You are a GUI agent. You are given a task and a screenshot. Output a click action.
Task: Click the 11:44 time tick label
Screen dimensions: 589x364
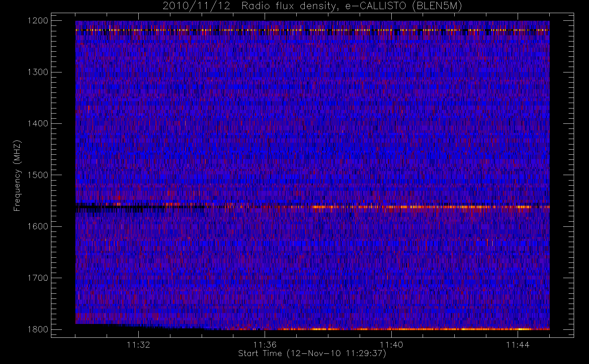point(518,345)
